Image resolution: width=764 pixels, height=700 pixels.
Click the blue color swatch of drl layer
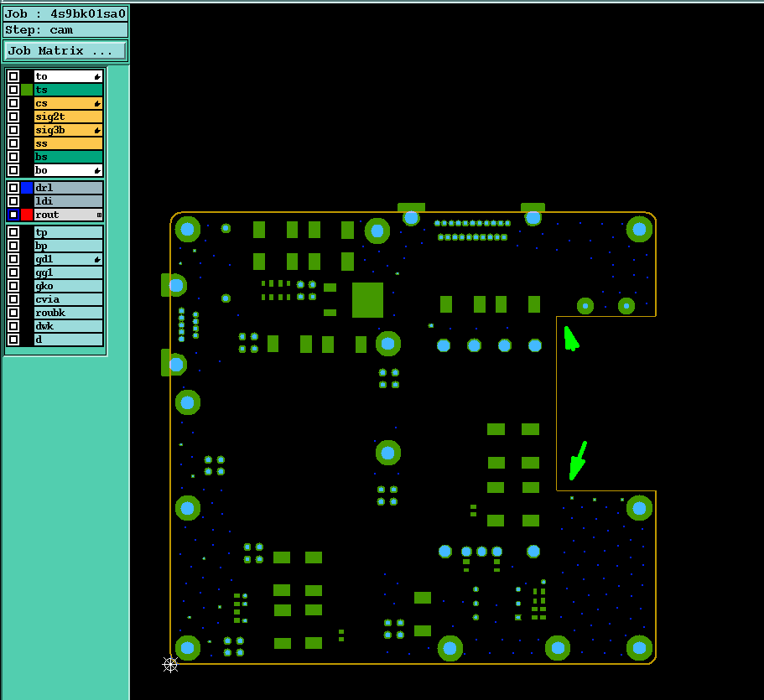pos(27,188)
